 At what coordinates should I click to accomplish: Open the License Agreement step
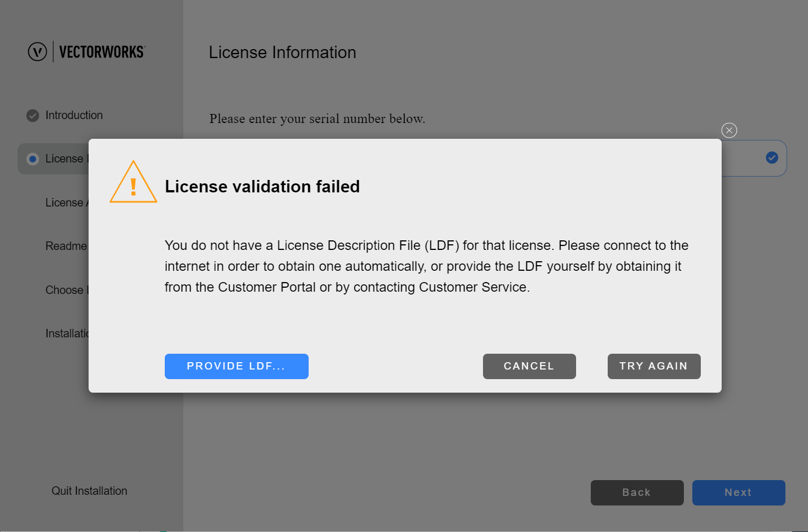[68, 203]
